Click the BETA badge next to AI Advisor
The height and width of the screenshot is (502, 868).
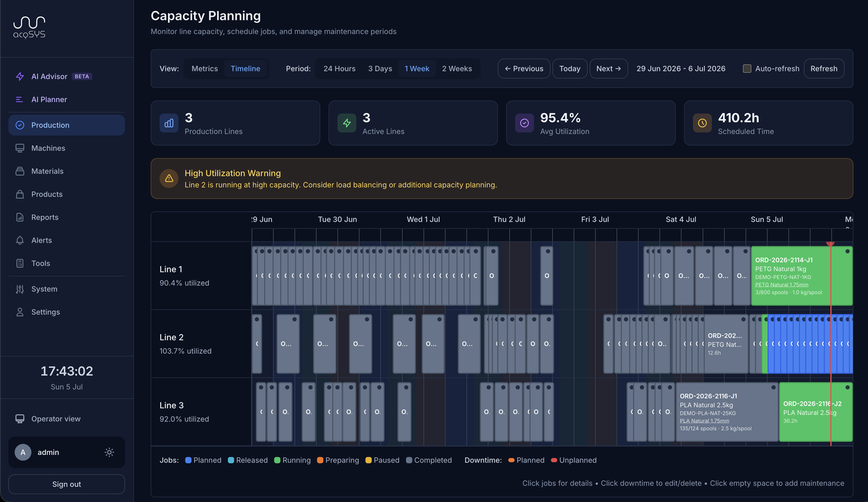click(82, 76)
